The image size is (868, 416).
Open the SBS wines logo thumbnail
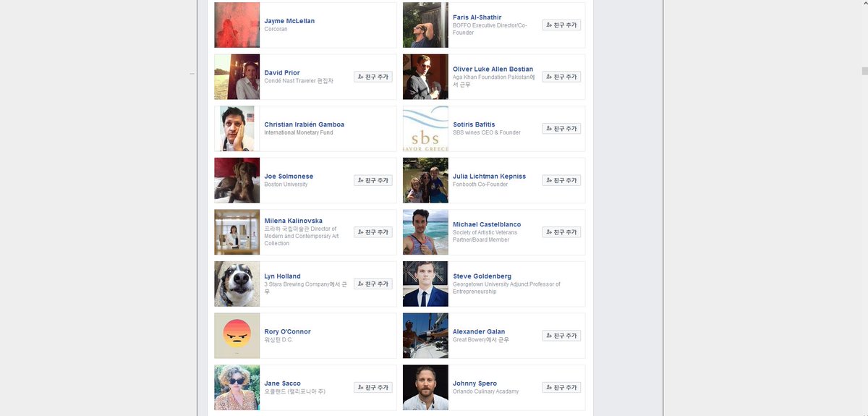tap(425, 129)
